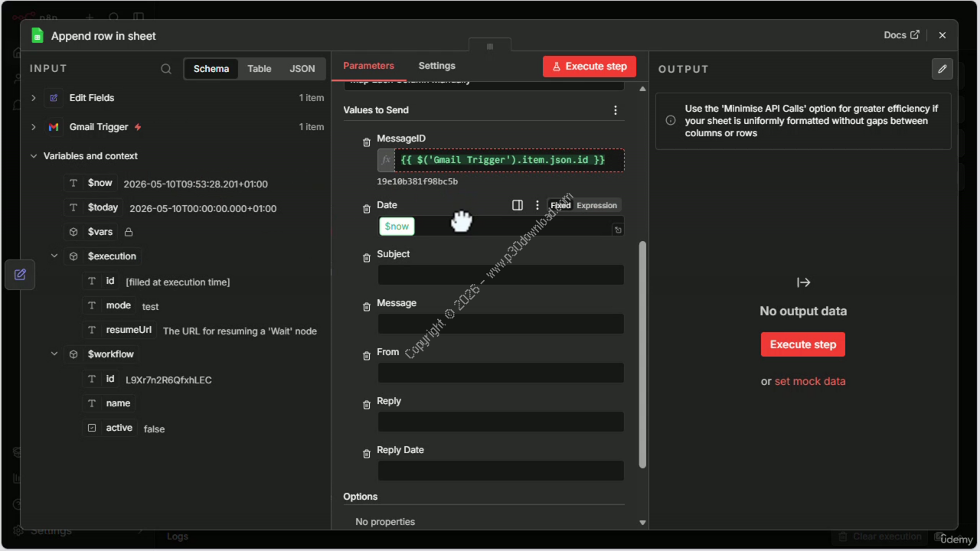Open the Docs external link
980x551 pixels.
pyautogui.click(x=901, y=35)
